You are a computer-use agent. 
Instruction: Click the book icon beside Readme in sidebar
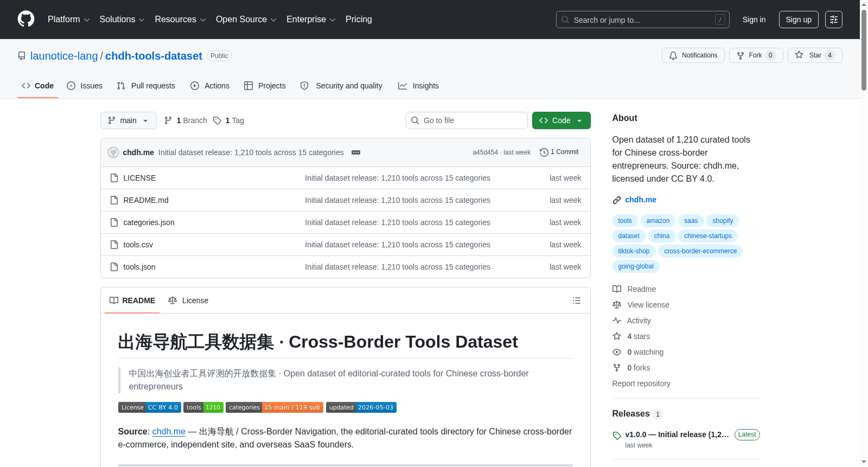[x=617, y=289]
